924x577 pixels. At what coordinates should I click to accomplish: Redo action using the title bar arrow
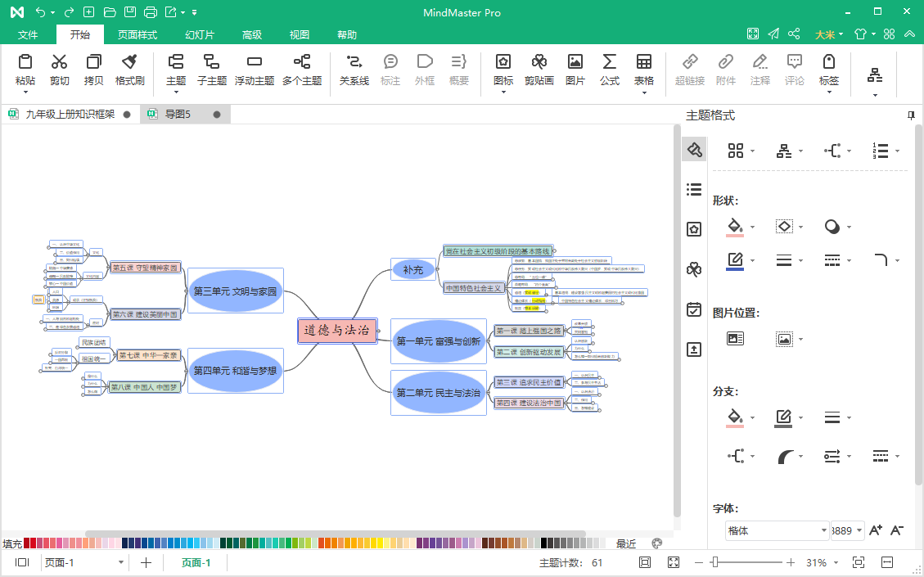[x=69, y=11]
